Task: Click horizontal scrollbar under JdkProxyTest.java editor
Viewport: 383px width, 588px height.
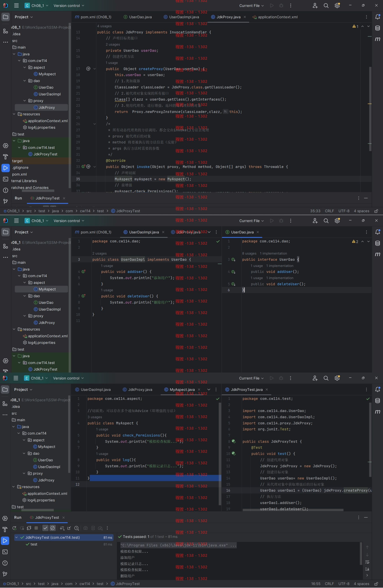Action: [x=293, y=510]
